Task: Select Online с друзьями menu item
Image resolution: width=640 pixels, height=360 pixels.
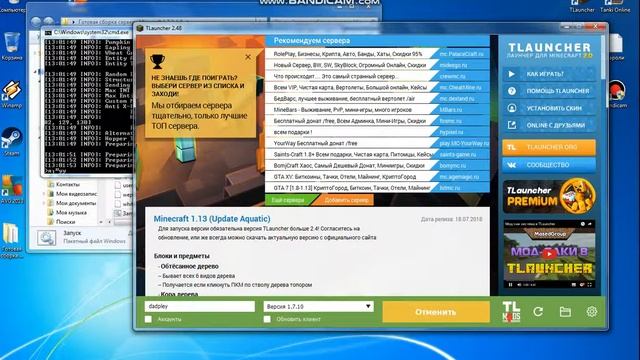Action: pos(549,125)
